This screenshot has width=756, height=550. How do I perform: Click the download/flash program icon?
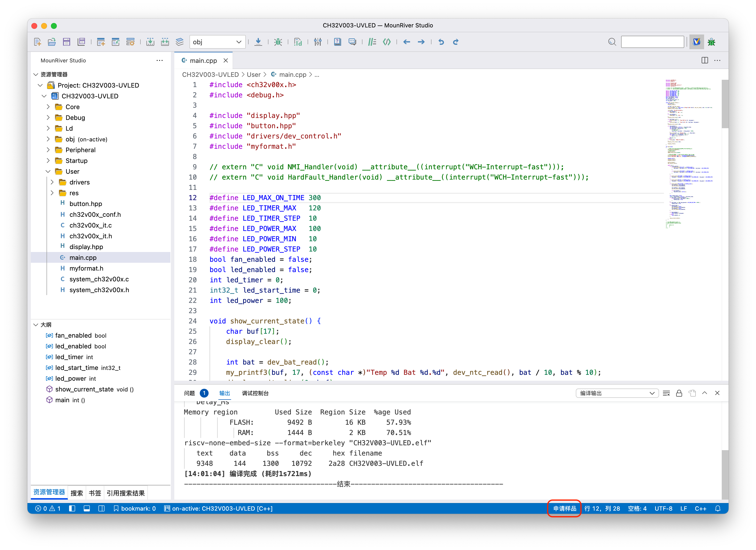[x=258, y=42]
